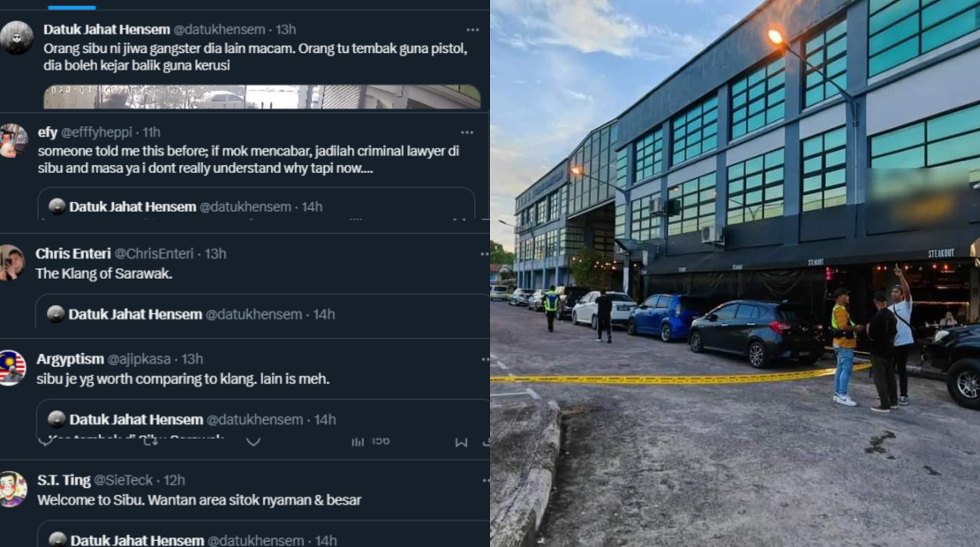The width and height of the screenshot is (980, 547).
Task: Open the crime scene photo with yellow tape
Action: coord(735,273)
